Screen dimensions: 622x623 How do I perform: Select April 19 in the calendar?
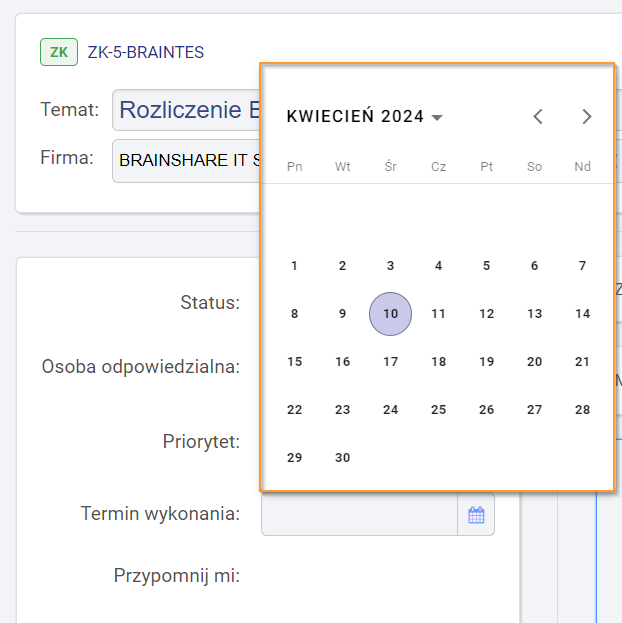point(486,362)
